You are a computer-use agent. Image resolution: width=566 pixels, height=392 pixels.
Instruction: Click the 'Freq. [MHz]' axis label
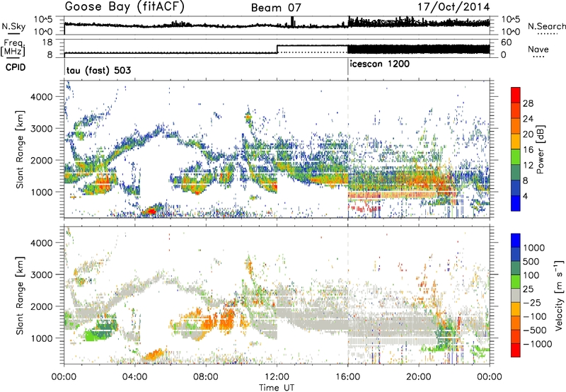point(13,48)
